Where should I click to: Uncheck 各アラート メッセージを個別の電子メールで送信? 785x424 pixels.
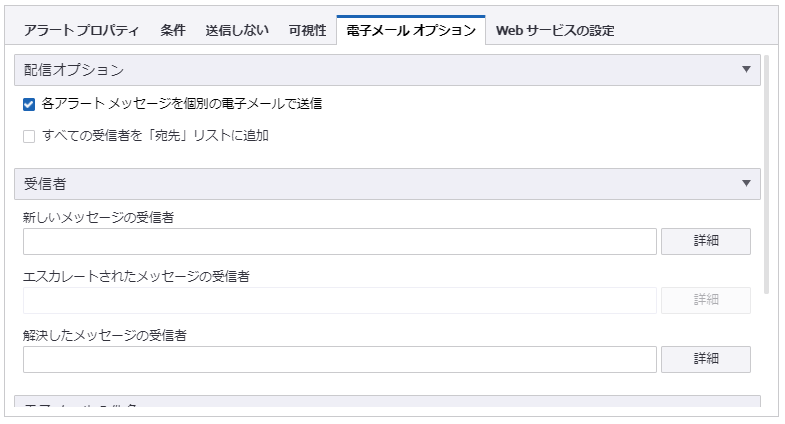point(29,104)
